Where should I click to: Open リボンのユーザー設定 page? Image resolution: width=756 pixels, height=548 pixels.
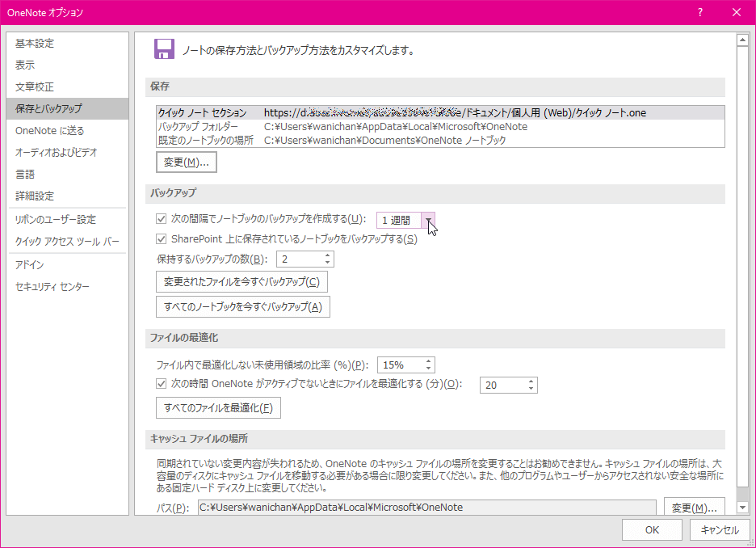(x=68, y=220)
